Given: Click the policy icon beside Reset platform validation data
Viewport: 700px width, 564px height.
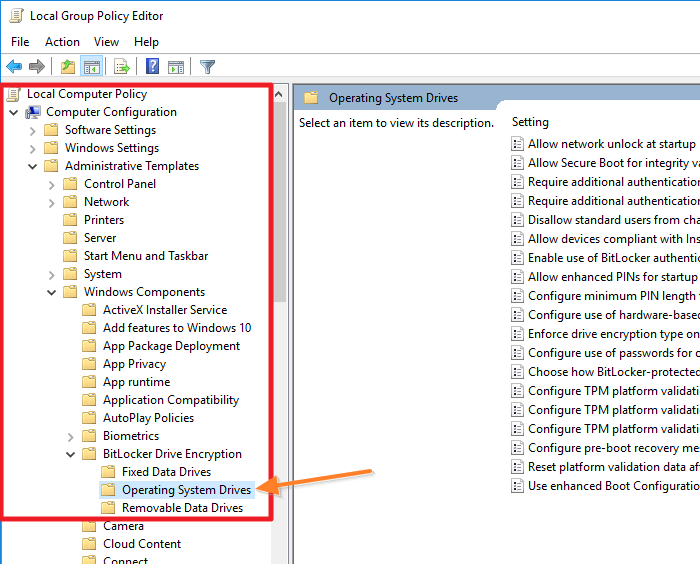Looking at the screenshot, I should (x=517, y=467).
